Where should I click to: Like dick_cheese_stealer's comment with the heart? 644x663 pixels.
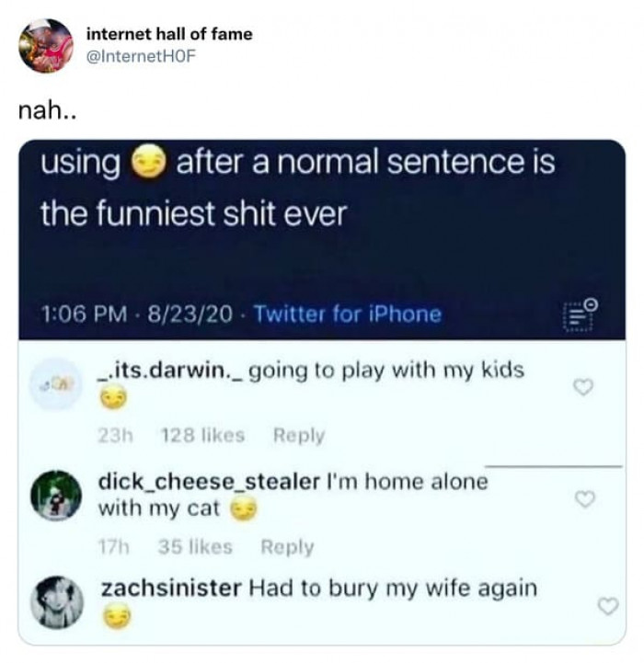580,498
